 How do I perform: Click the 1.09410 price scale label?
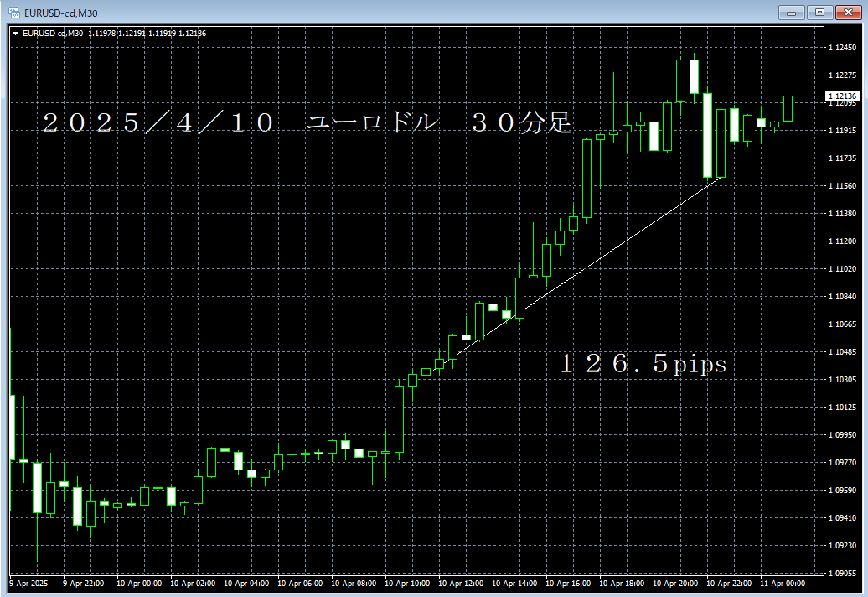click(842, 518)
